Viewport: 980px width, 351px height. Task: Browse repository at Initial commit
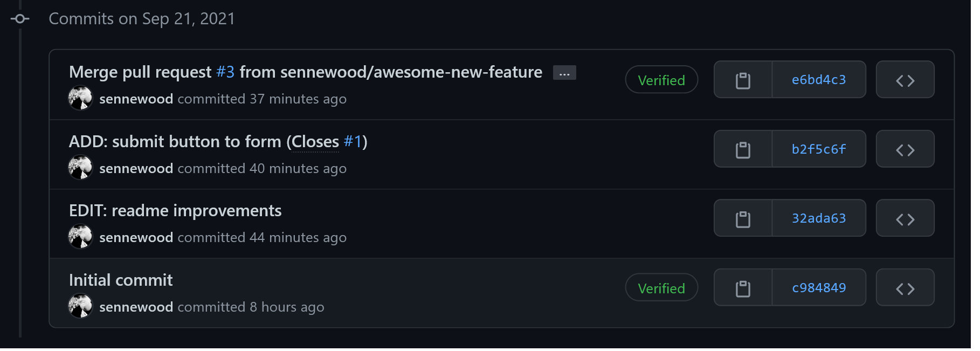(905, 288)
